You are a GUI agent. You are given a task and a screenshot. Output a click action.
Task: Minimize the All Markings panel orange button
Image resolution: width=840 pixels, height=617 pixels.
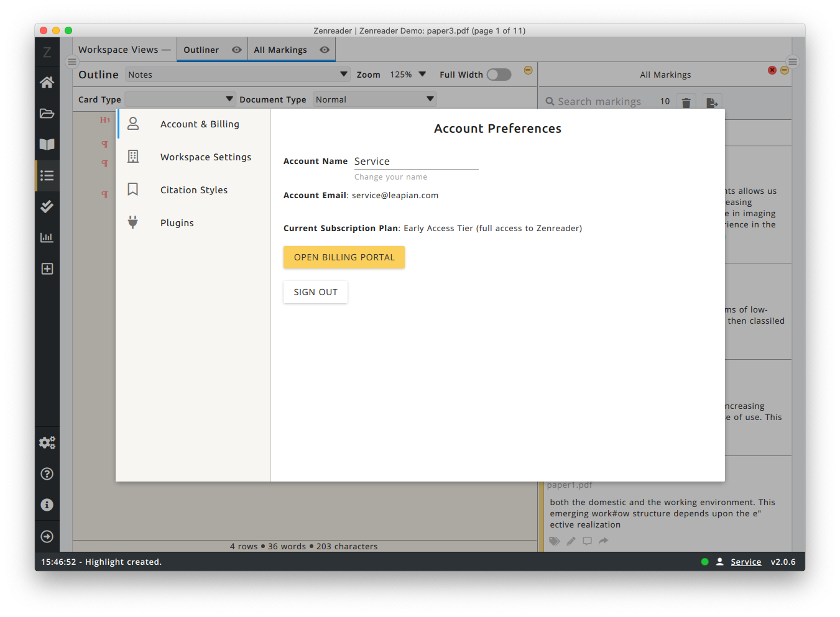pos(785,70)
